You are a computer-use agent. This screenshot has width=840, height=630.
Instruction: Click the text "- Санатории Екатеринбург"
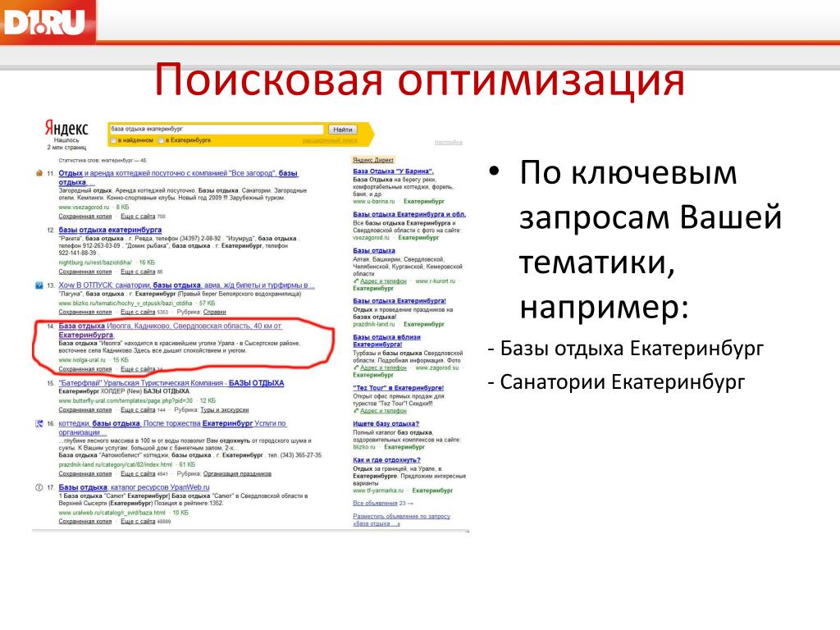click(x=616, y=382)
